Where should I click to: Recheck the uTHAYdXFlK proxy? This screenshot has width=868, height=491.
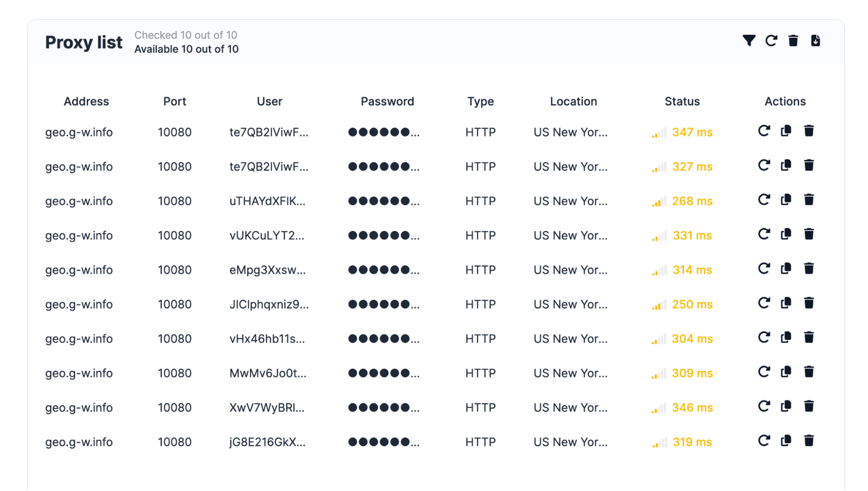click(764, 200)
